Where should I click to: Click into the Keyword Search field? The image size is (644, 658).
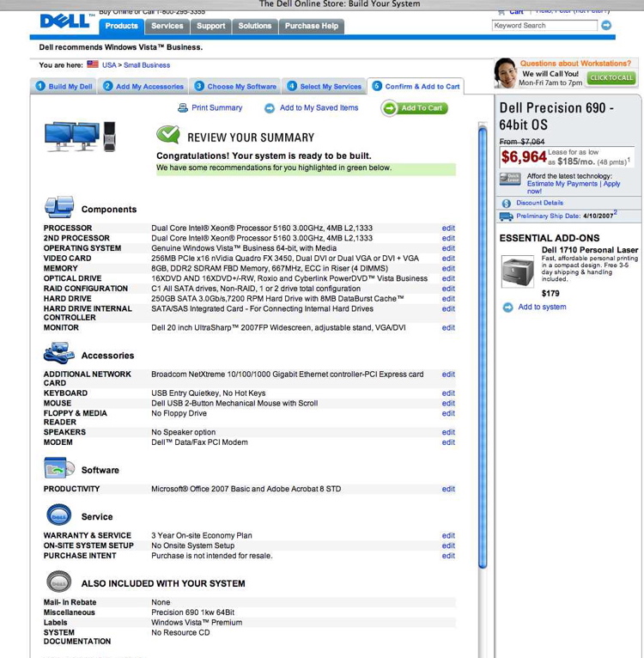pos(544,26)
